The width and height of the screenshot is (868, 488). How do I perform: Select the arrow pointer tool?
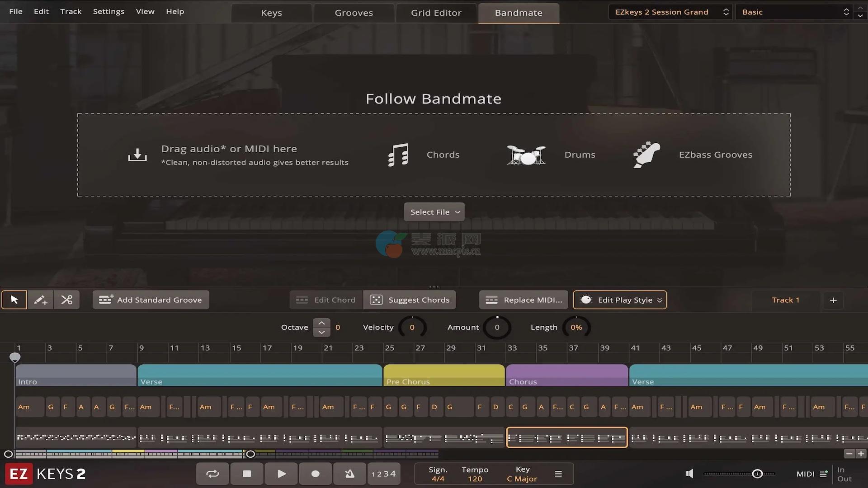[x=14, y=300]
